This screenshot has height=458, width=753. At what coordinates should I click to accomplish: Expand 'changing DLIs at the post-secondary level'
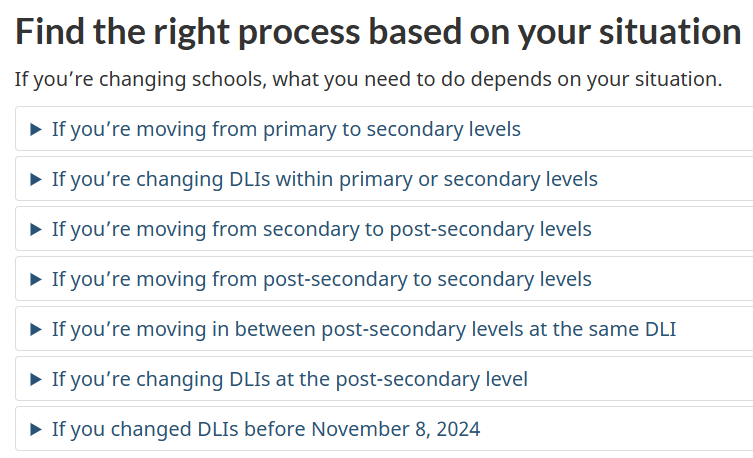(289, 379)
